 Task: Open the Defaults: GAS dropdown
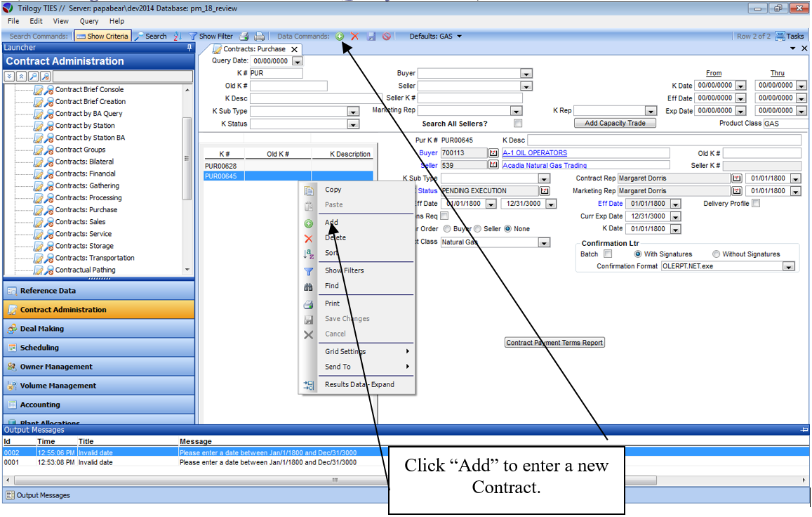point(459,37)
